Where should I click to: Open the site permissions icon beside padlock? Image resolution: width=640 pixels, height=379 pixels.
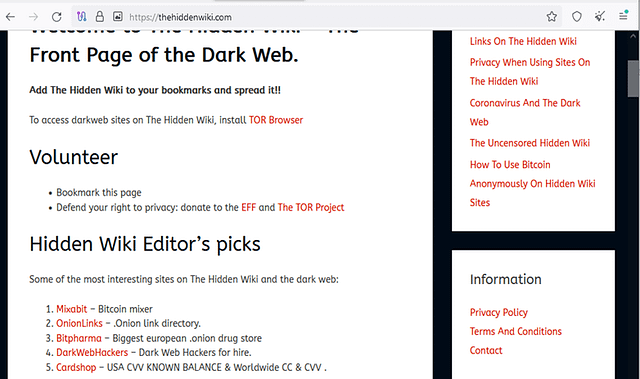pyautogui.click(x=118, y=17)
